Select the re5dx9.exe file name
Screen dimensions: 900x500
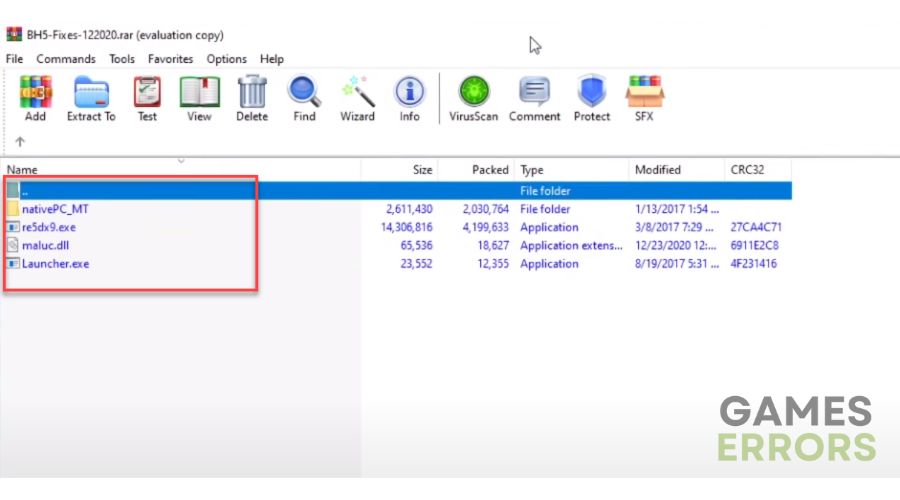49,227
